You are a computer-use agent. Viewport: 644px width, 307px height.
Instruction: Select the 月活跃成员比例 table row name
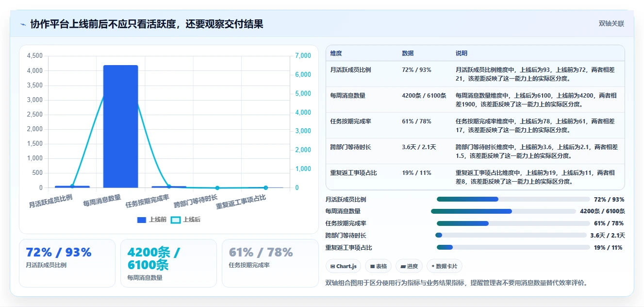(x=350, y=70)
